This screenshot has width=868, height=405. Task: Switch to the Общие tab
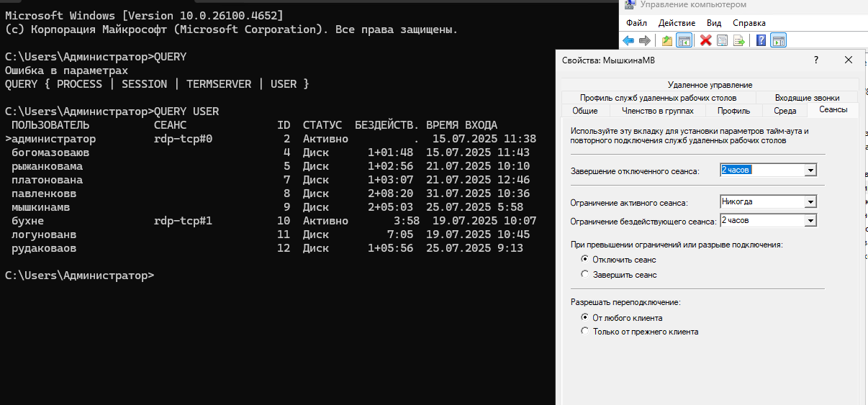point(585,111)
